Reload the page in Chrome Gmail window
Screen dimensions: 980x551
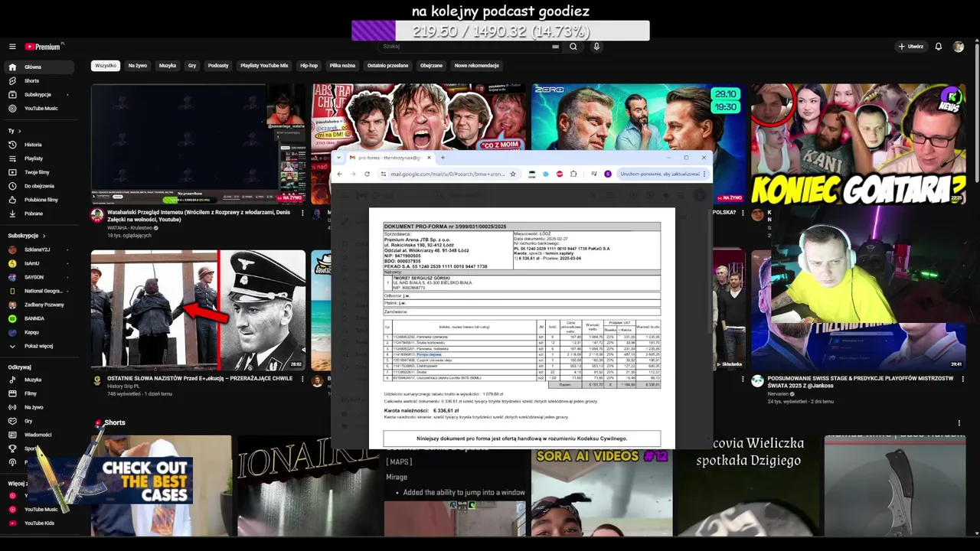(367, 174)
